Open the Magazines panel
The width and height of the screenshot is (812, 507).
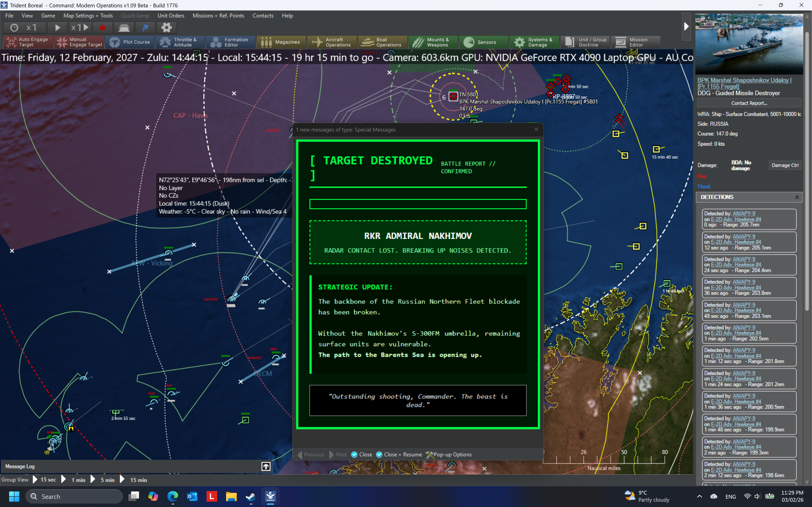pyautogui.click(x=281, y=42)
